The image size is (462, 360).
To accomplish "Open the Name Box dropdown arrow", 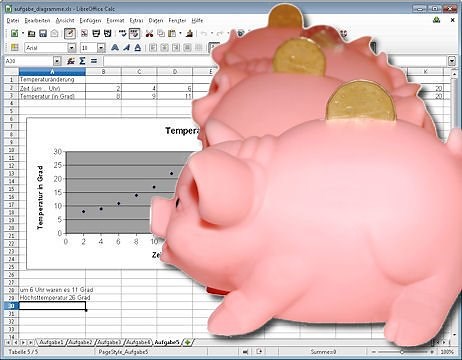I will [x=57, y=61].
